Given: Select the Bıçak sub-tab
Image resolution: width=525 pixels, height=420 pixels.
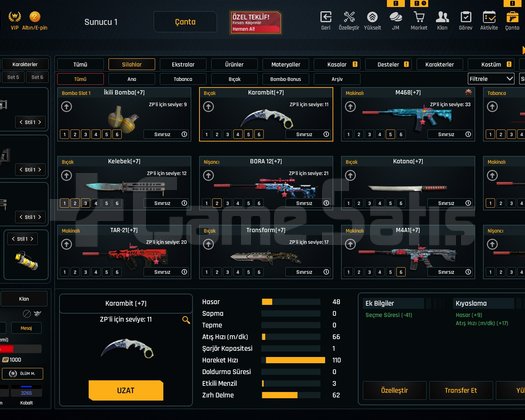Looking at the screenshot, I should pyautogui.click(x=234, y=79).
